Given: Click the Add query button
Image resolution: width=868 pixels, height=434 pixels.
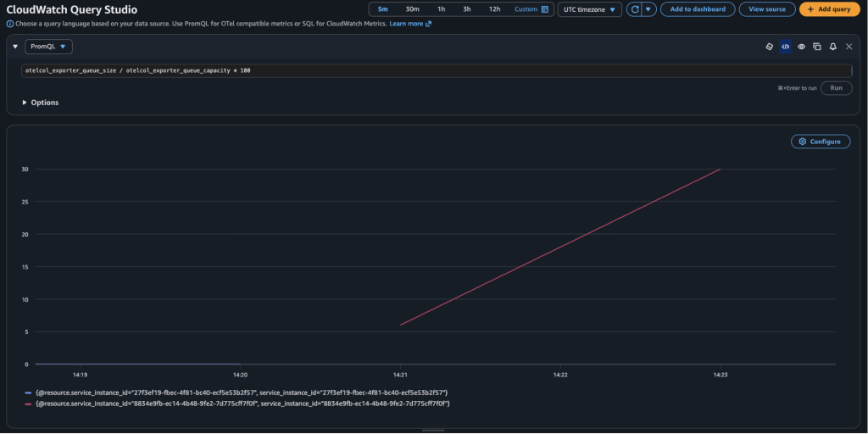Looking at the screenshot, I should tap(829, 9).
